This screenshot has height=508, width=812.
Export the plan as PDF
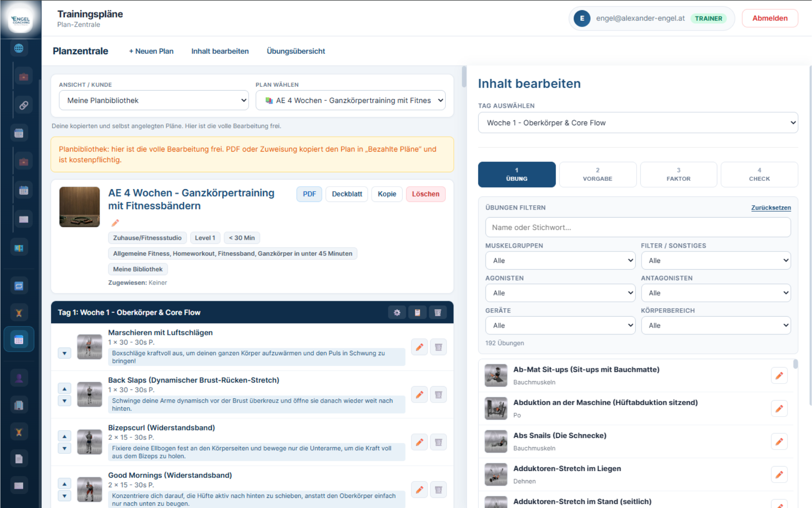309,194
